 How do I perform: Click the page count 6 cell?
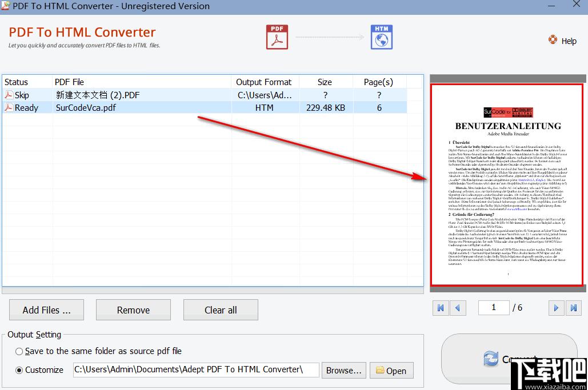tap(379, 107)
